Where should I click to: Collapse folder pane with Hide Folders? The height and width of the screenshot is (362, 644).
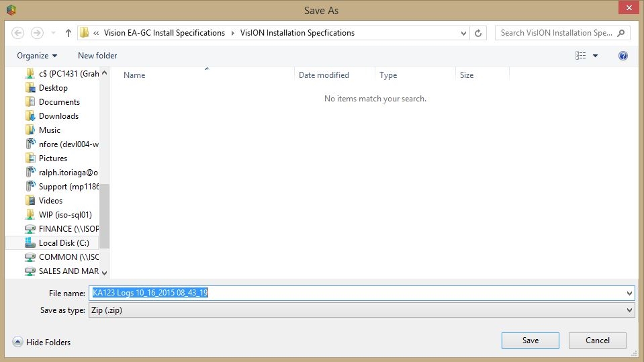tap(42, 342)
